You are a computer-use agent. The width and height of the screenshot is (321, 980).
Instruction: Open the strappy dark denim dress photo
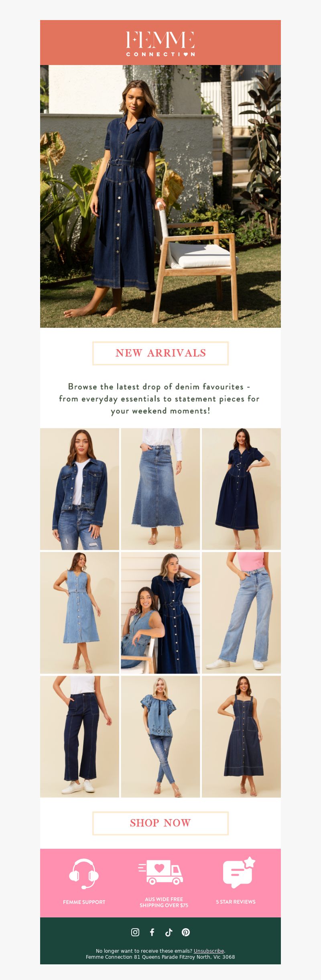tap(241, 736)
